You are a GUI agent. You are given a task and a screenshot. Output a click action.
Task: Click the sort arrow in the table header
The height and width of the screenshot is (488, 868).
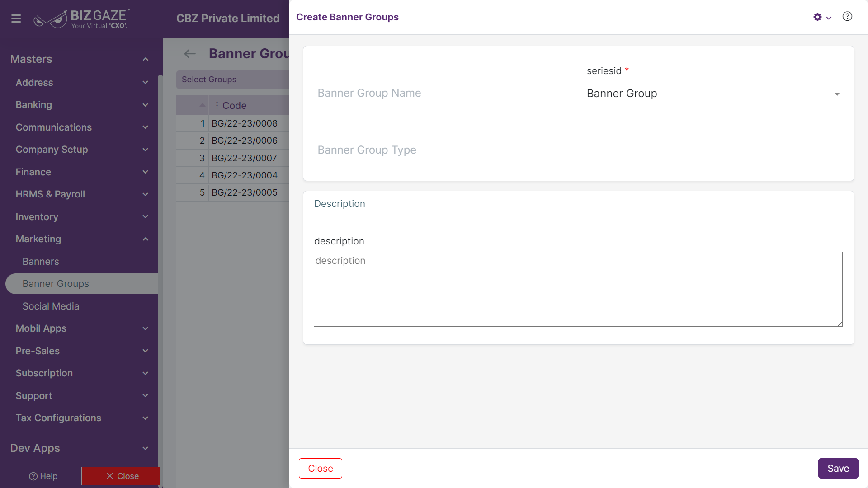[202, 105]
